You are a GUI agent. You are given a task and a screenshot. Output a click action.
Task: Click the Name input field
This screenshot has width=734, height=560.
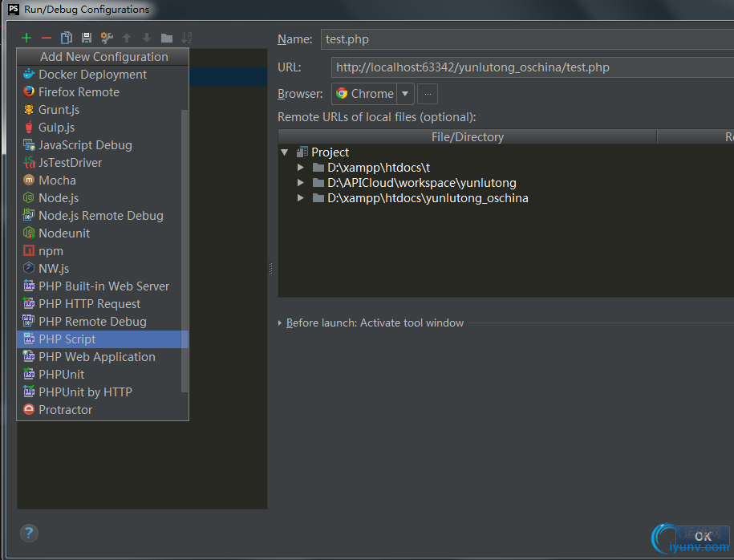click(x=527, y=39)
